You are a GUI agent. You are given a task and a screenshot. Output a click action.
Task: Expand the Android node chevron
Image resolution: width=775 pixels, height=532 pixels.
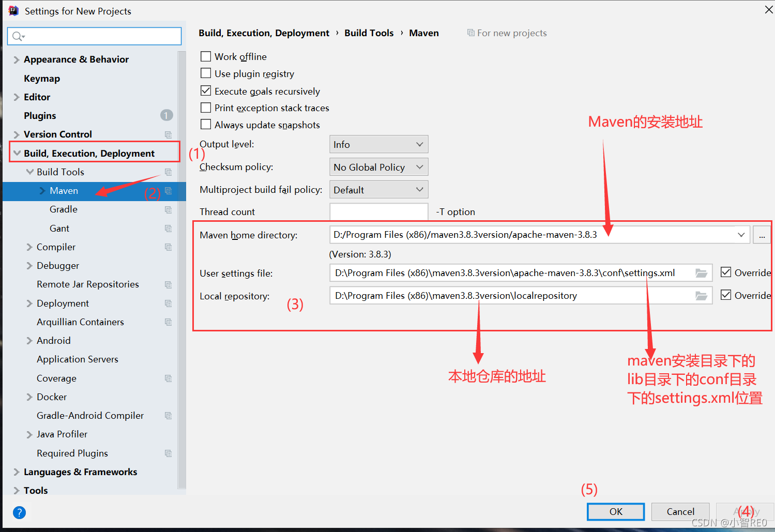click(29, 341)
